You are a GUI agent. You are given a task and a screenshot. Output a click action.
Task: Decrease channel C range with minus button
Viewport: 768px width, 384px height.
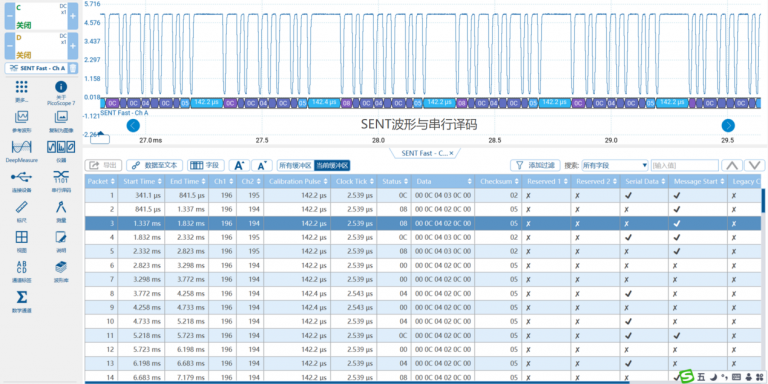(x=9, y=16)
